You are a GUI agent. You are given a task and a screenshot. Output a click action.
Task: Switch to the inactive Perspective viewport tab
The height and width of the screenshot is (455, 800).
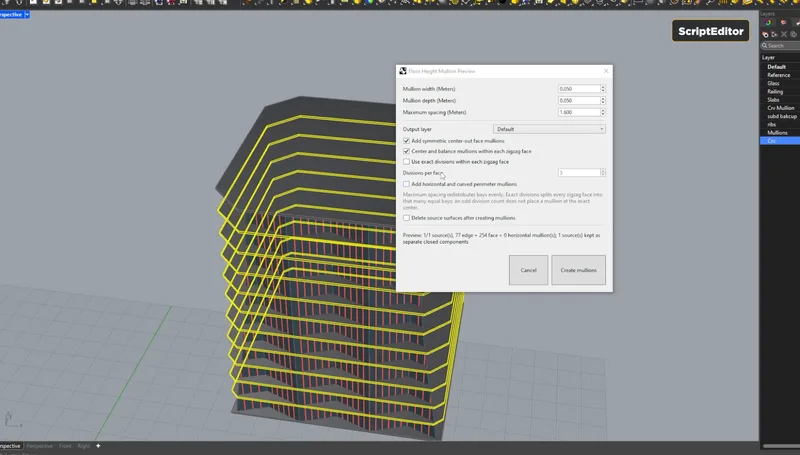coord(39,446)
